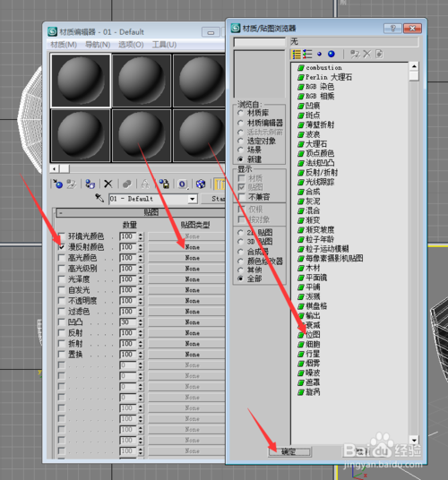Select first material sample sphere slot
The width and height of the screenshot is (448, 480).
pos(81,81)
